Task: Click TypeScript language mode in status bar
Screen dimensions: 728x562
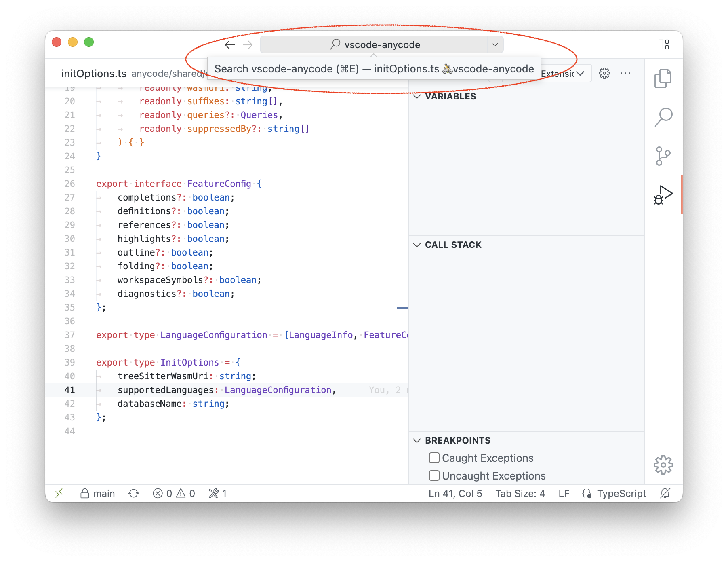Action: [621, 493]
